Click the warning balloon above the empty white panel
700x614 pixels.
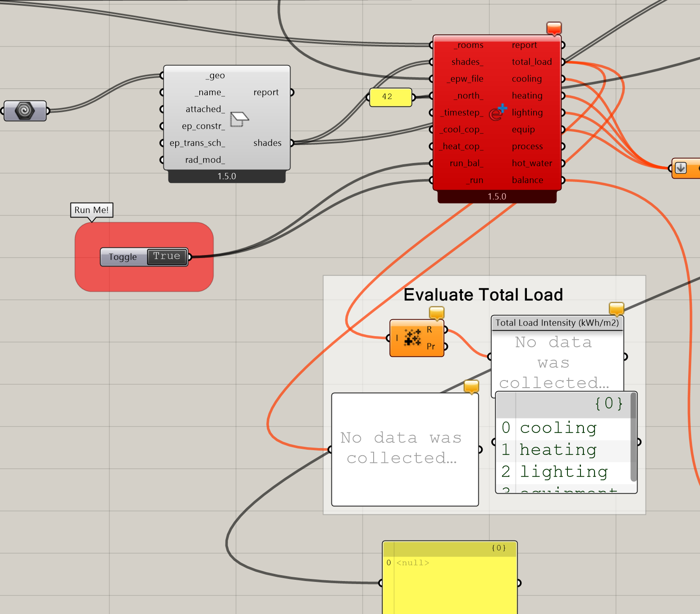tap(471, 386)
